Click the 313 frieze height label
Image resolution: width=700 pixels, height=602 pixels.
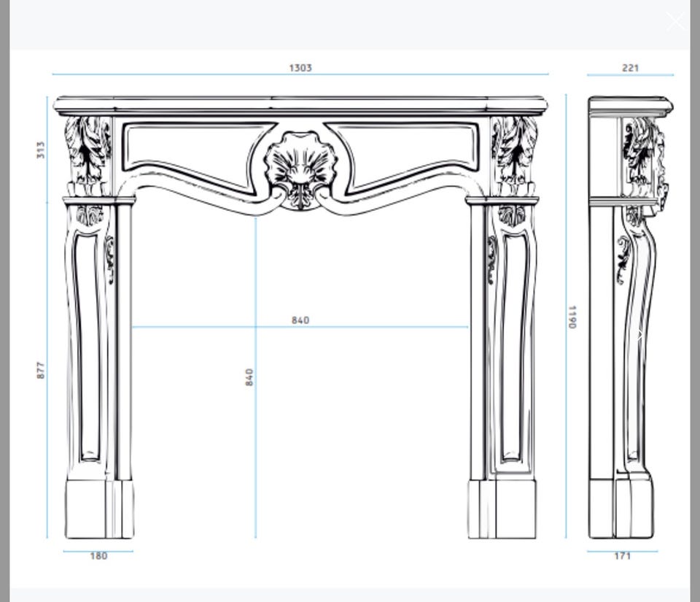pyautogui.click(x=41, y=150)
